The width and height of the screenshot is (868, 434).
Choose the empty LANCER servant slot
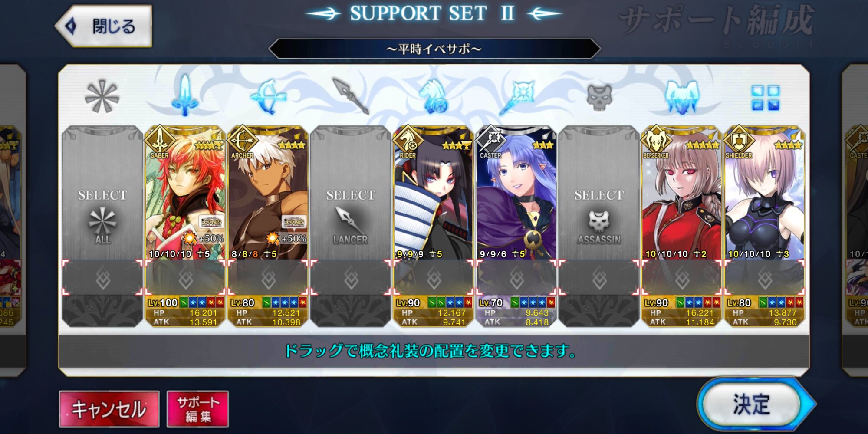click(x=351, y=226)
